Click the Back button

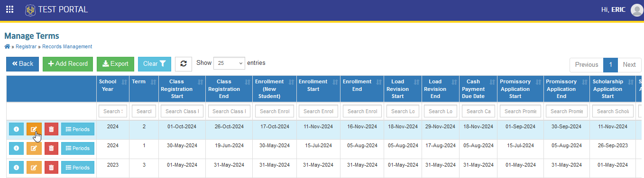[x=23, y=64]
